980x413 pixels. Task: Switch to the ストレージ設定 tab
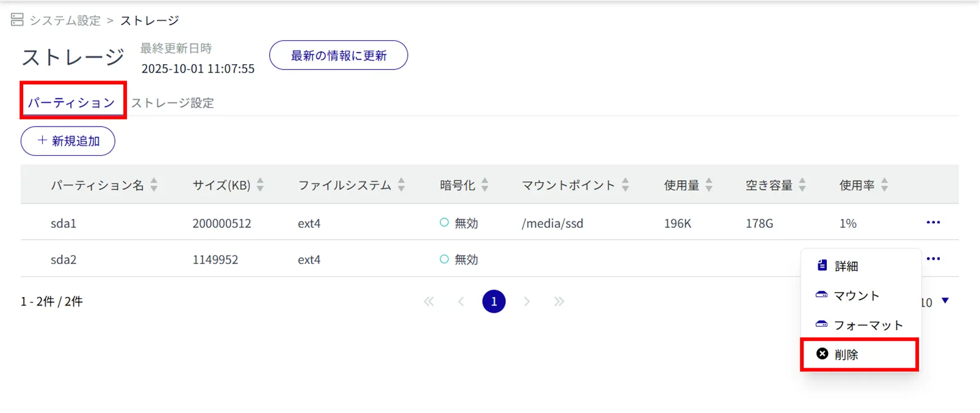pyautogui.click(x=173, y=103)
